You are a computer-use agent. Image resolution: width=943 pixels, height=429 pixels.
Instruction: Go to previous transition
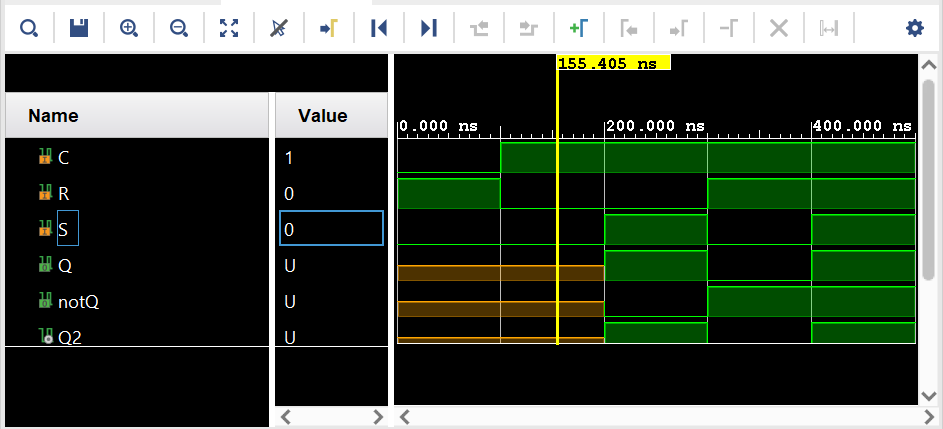click(479, 28)
